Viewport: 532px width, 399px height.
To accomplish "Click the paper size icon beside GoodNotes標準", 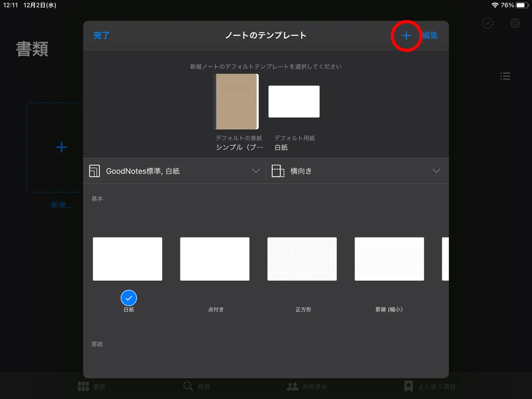I will (95, 171).
